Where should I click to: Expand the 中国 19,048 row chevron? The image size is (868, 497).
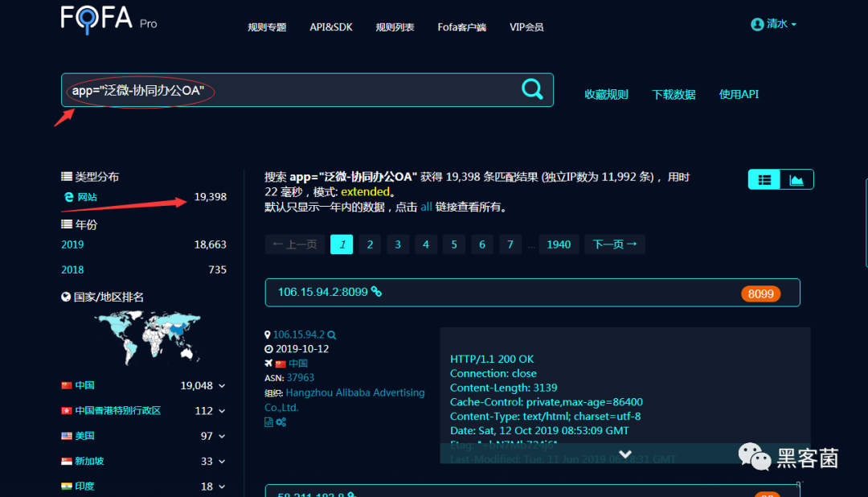coord(222,386)
